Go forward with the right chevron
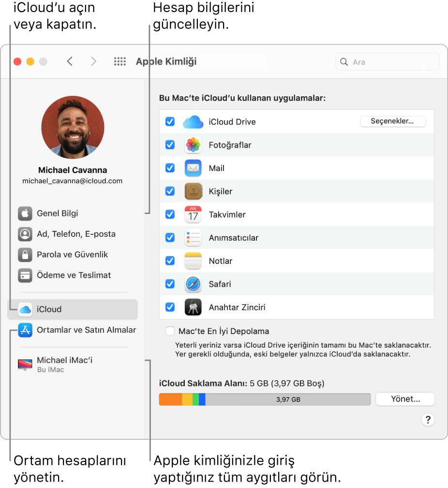 [x=93, y=61]
